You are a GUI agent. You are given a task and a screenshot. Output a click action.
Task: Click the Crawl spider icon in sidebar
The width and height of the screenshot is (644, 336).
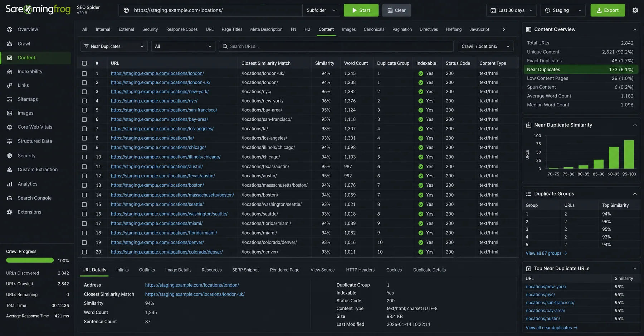tap(10, 44)
